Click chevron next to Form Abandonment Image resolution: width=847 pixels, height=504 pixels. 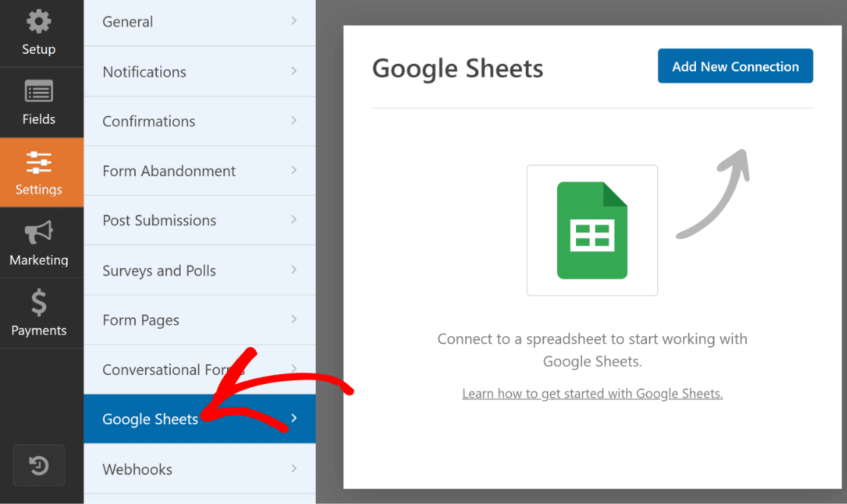pyautogui.click(x=294, y=169)
